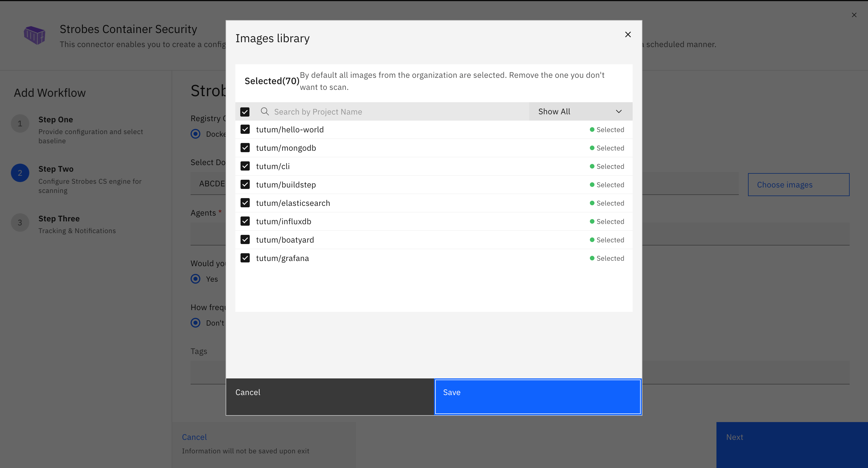Save the selected images
Screen dimensions: 868x468
[537, 397]
